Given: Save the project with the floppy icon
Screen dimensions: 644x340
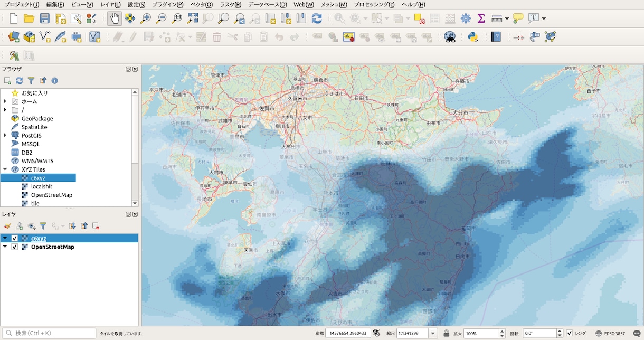Looking at the screenshot, I should (45, 18).
